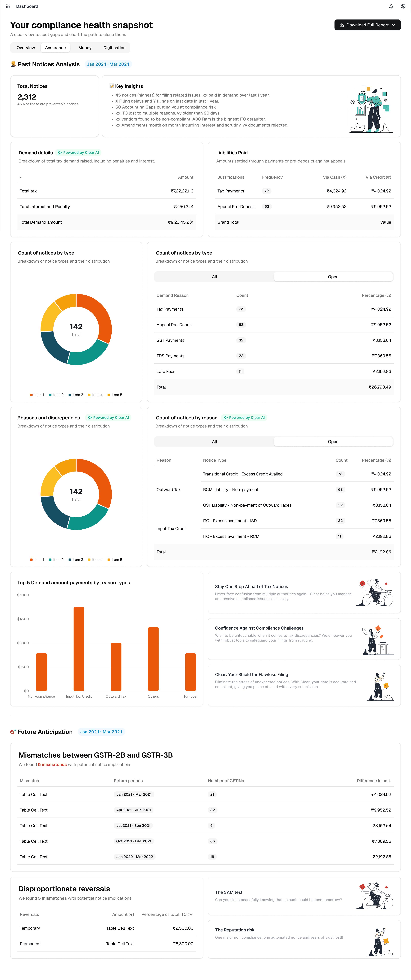Click the Percentage (%) column header in notices by type

376,296
